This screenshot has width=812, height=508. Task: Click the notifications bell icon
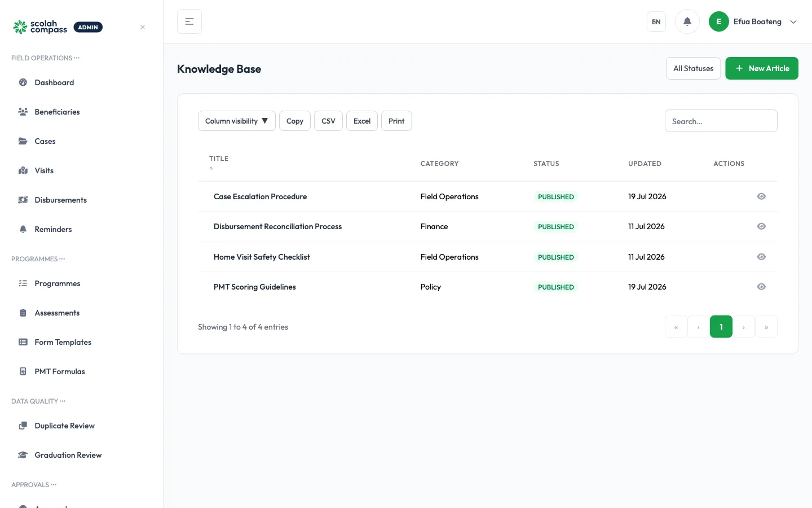(x=687, y=21)
